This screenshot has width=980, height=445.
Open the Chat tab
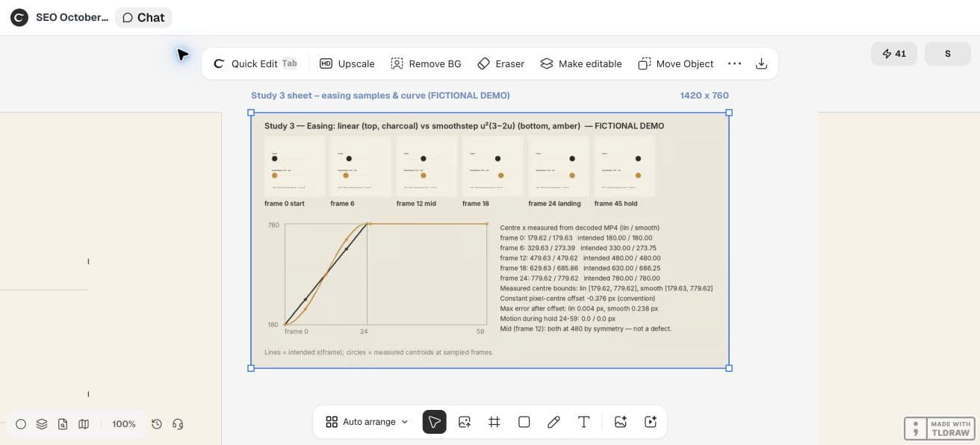tap(143, 17)
